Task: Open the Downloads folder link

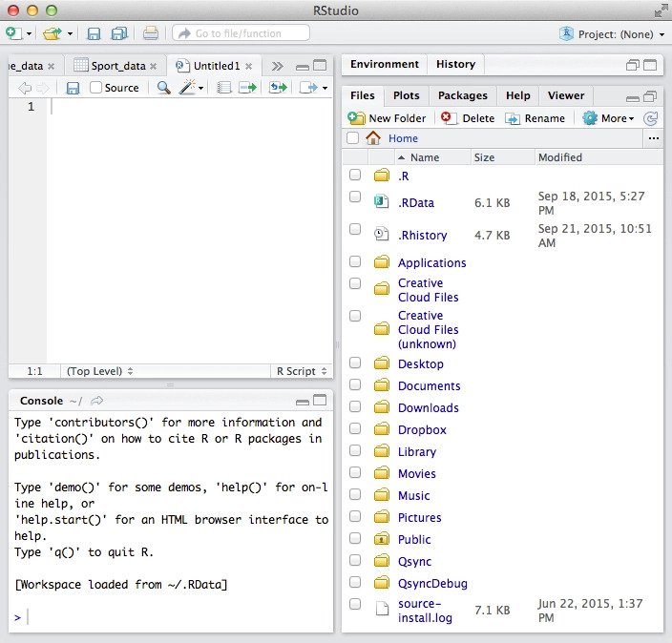Action: pyautogui.click(x=429, y=407)
